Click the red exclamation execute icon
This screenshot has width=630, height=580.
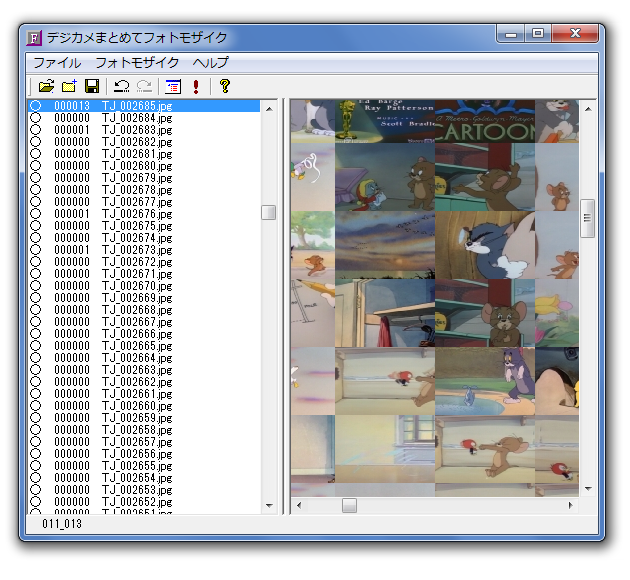(x=196, y=86)
